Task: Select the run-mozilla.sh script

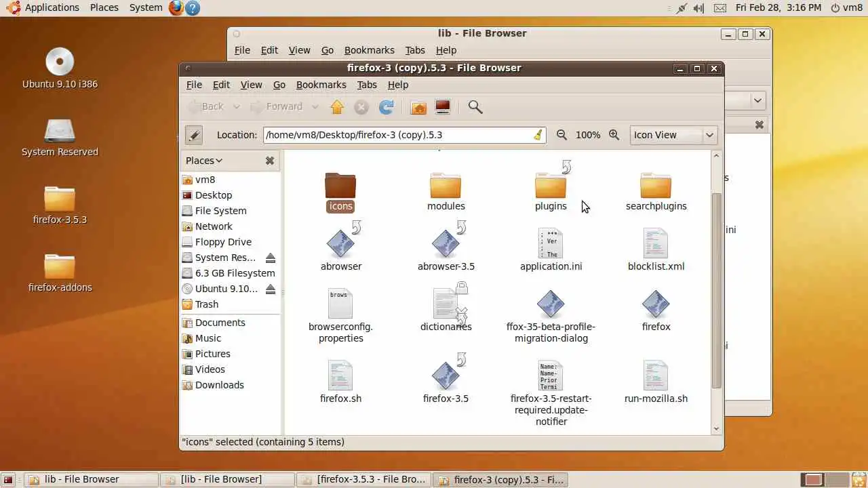Action: (656, 382)
